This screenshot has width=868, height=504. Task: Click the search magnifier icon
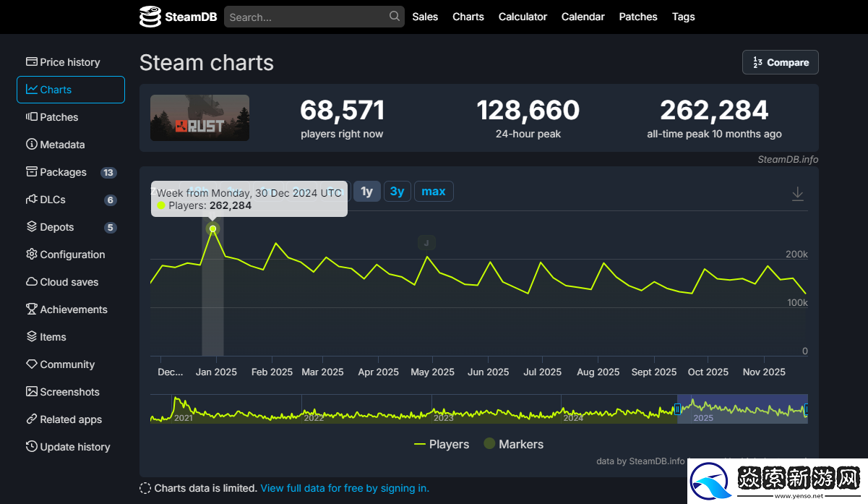pyautogui.click(x=394, y=16)
